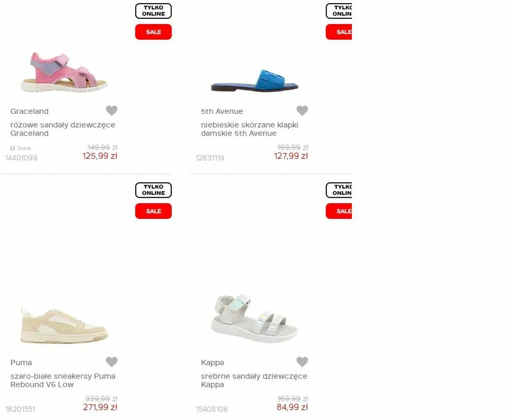509x420 pixels.
Task: Click the Skóra leather material icon
Action: click(13, 148)
